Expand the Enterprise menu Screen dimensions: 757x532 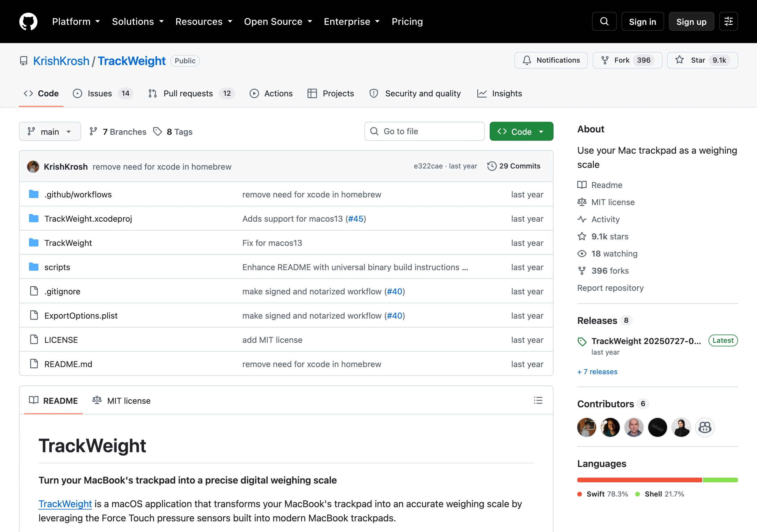(352, 21)
